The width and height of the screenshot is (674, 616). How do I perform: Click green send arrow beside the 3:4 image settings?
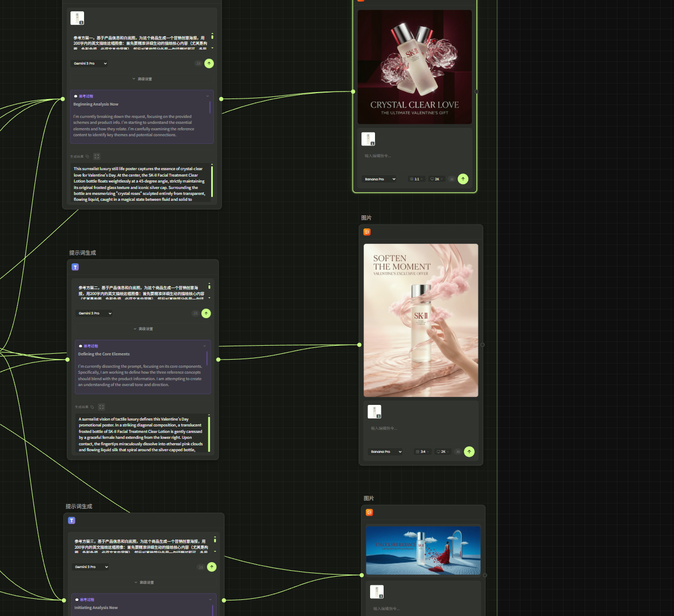[x=469, y=452]
